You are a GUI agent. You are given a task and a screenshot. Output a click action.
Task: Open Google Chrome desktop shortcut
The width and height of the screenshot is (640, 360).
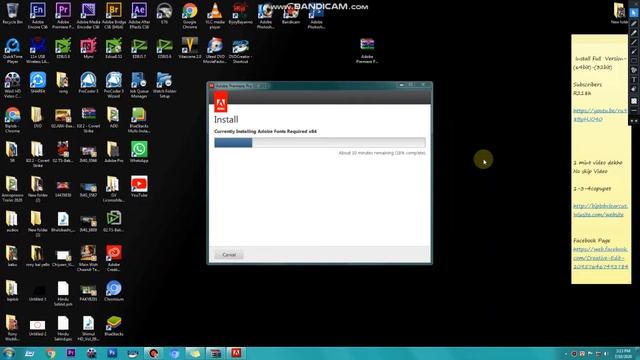(x=190, y=15)
